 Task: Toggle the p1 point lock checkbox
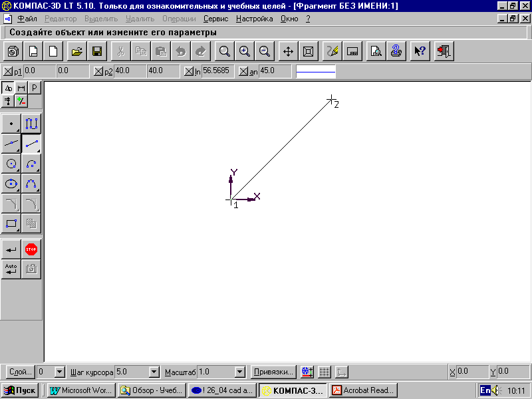pyautogui.click(x=7, y=71)
